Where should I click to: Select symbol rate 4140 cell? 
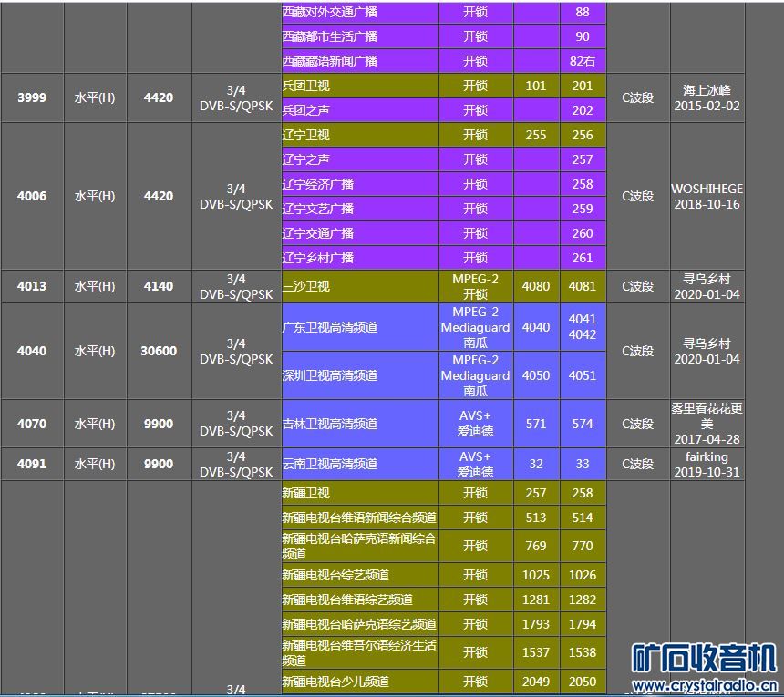pyautogui.click(x=159, y=286)
